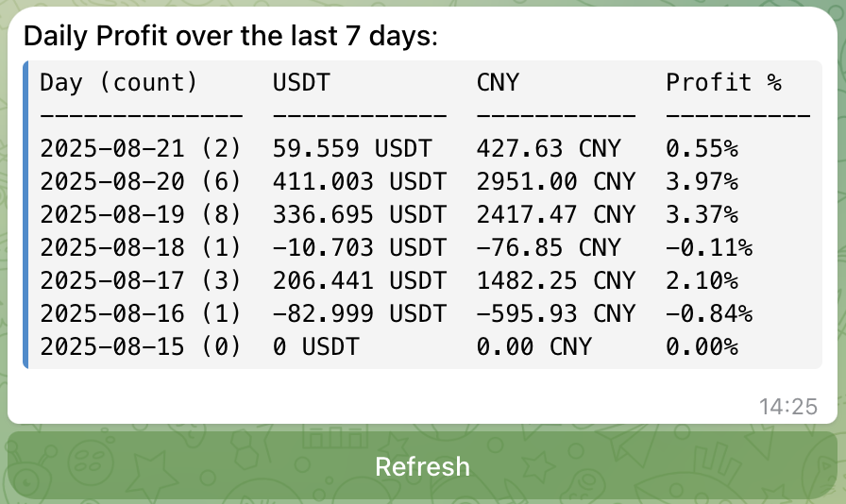This screenshot has width=846, height=504.
Task: Click the 14:25 message timestamp
Action: point(787,407)
